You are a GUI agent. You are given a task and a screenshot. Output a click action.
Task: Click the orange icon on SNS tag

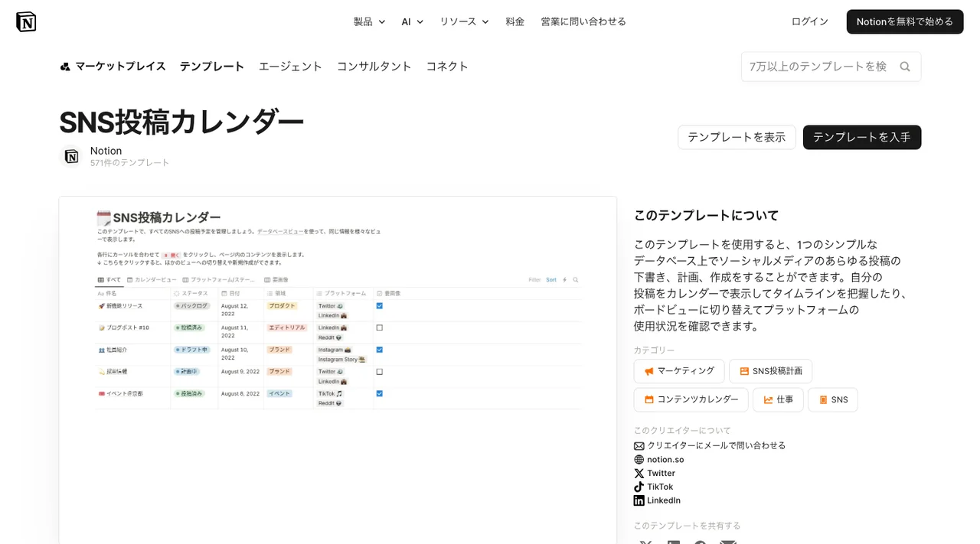click(x=823, y=399)
